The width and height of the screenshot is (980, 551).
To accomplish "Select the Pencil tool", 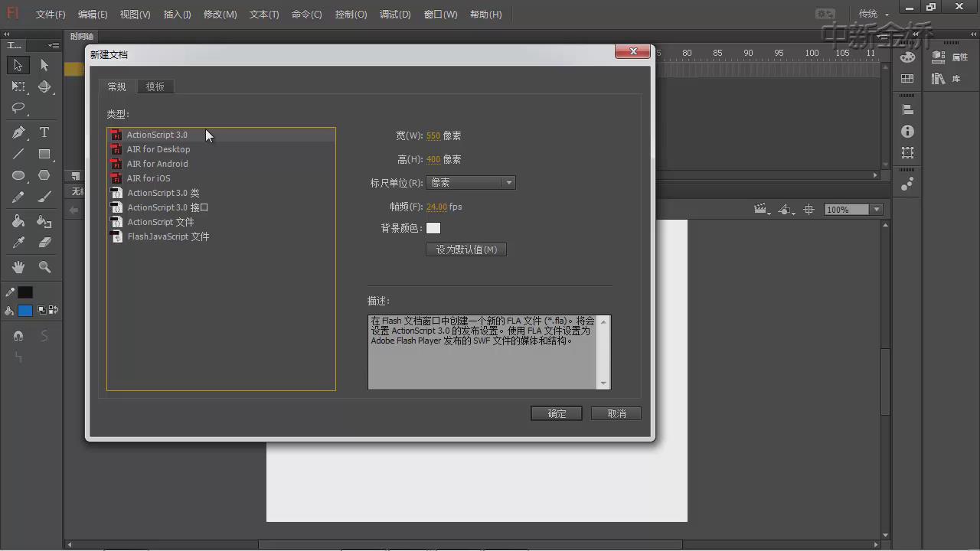I will pos(18,197).
